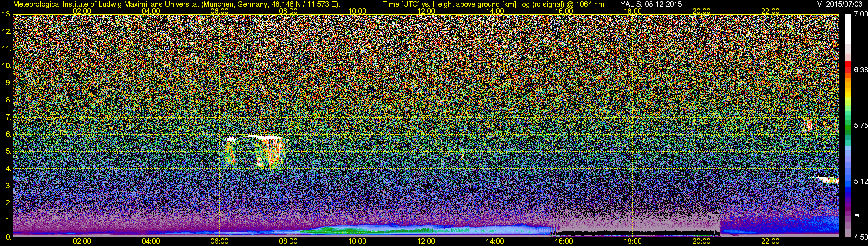Click the 5.75 colorbar scale value
This screenshot has width=868, height=246.
(x=860, y=125)
